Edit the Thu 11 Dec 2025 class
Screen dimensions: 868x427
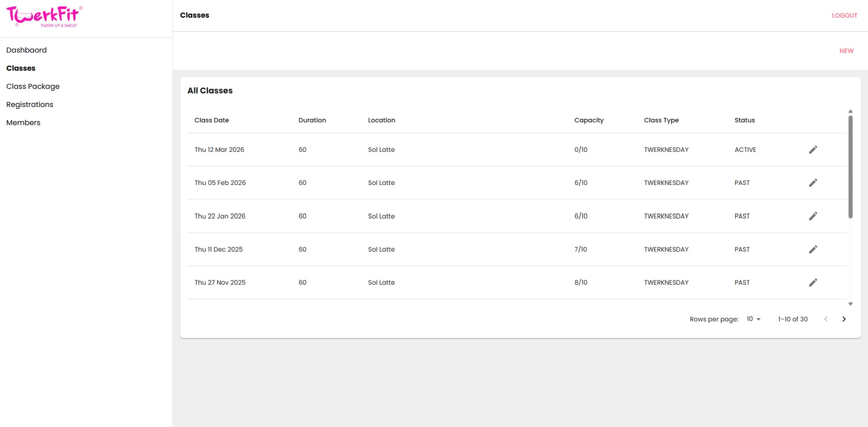click(813, 249)
